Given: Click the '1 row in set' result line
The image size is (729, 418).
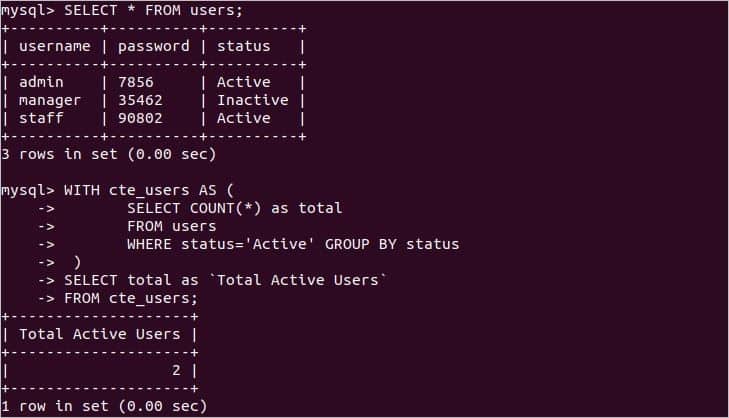Looking at the screenshot, I should pos(103,406).
